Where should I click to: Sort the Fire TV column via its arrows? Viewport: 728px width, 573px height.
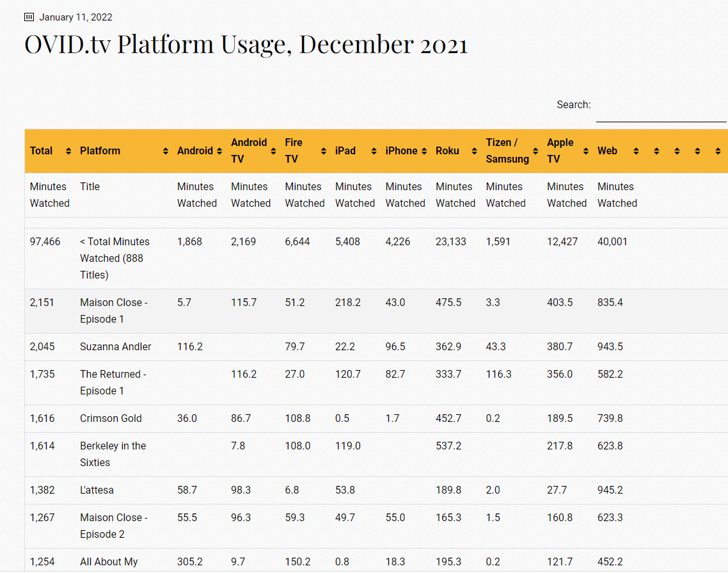click(323, 151)
